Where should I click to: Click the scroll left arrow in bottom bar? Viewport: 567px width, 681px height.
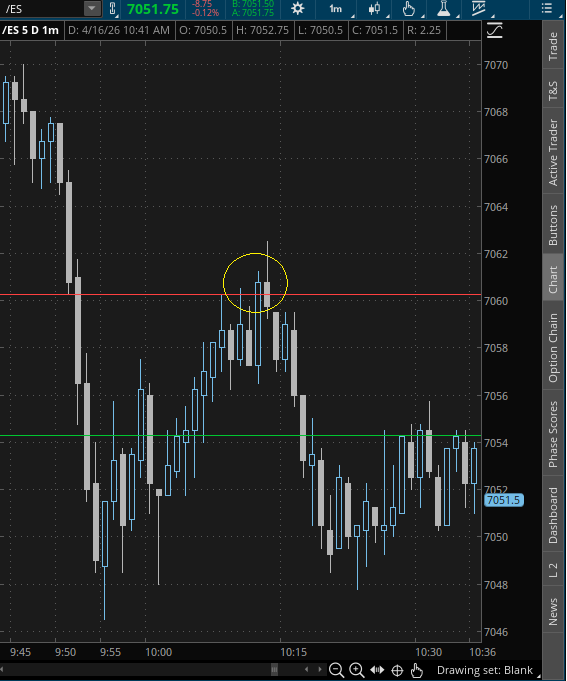(x=307, y=670)
